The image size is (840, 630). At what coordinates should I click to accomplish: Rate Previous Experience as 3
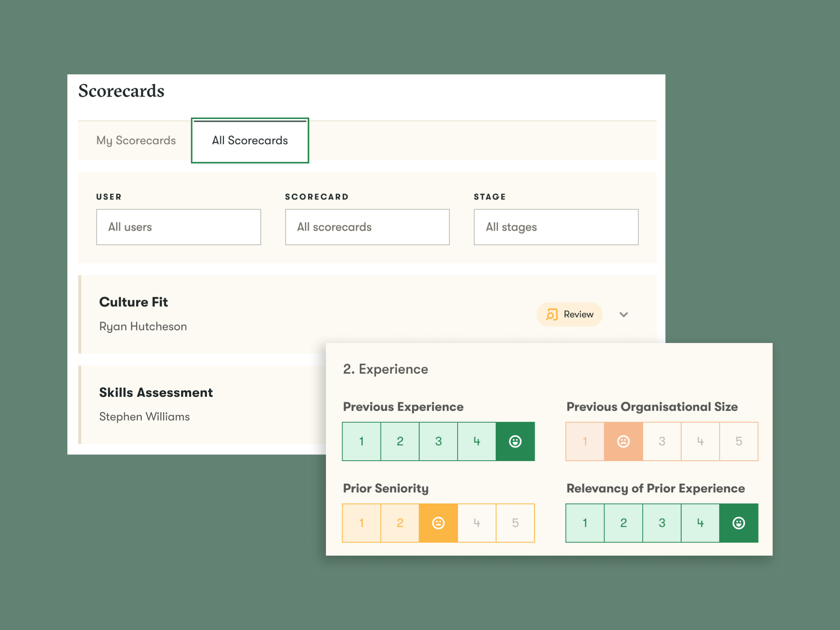438,441
